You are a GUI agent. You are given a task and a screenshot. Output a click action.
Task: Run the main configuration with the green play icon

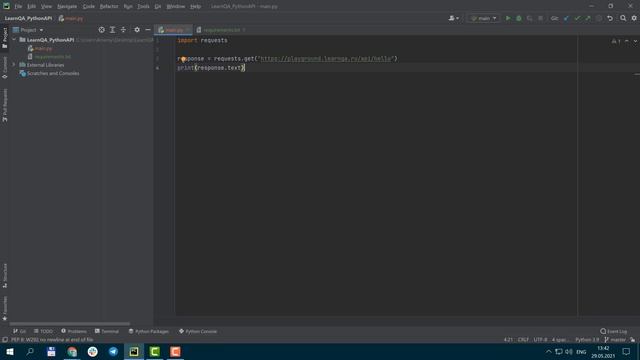508,18
